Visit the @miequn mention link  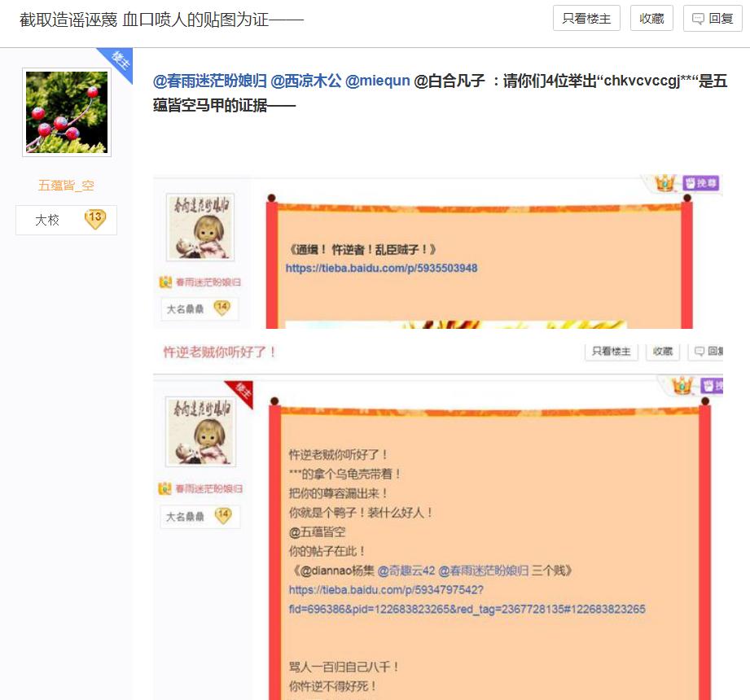[x=378, y=81]
